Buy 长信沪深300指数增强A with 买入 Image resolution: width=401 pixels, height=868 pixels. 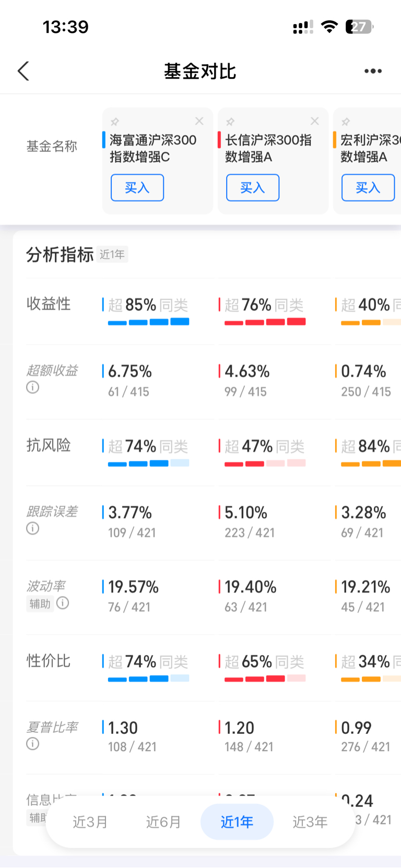tap(253, 188)
